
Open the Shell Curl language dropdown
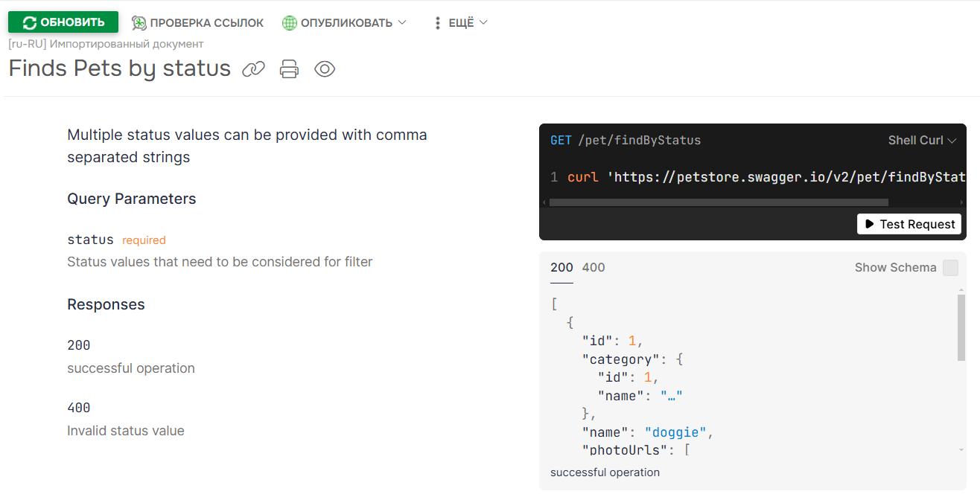tap(922, 140)
